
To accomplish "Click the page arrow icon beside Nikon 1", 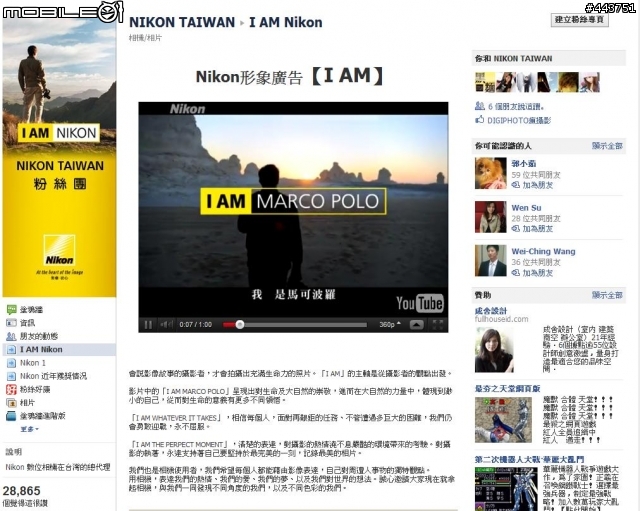I will point(11,363).
